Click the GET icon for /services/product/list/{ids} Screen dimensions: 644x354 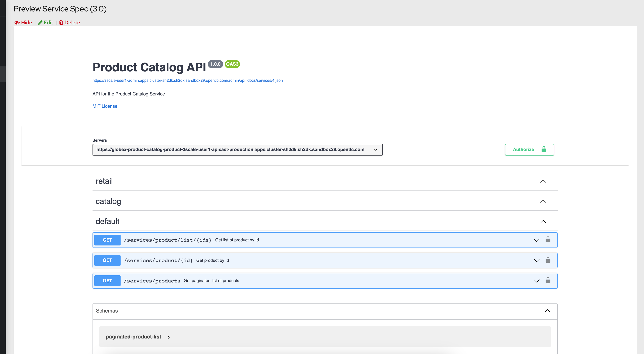pyautogui.click(x=107, y=240)
